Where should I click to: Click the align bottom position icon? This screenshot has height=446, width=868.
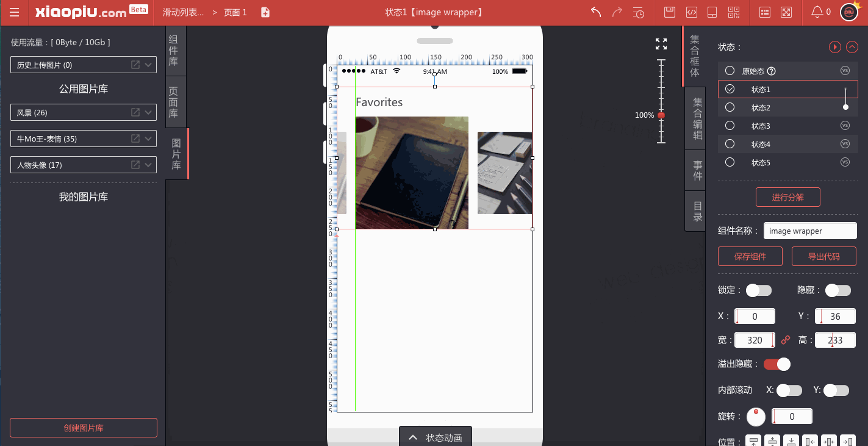(791, 442)
